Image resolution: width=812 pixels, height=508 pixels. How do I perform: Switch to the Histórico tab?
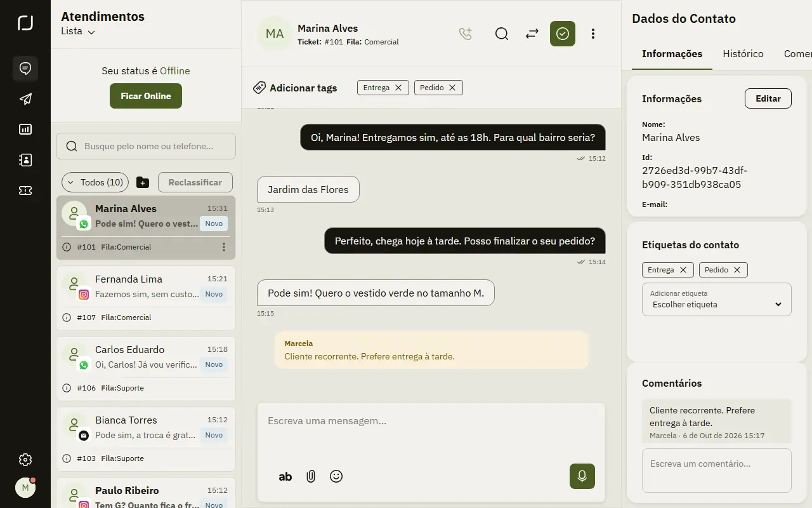point(743,54)
